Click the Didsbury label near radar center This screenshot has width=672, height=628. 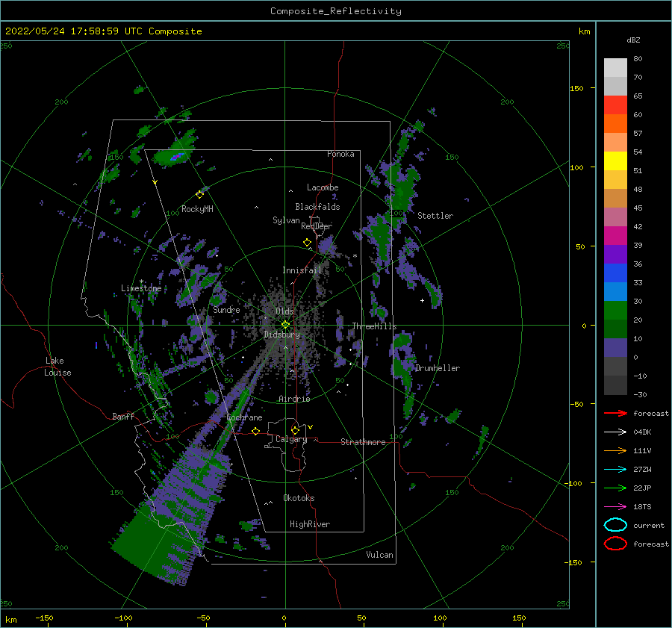tap(281, 335)
